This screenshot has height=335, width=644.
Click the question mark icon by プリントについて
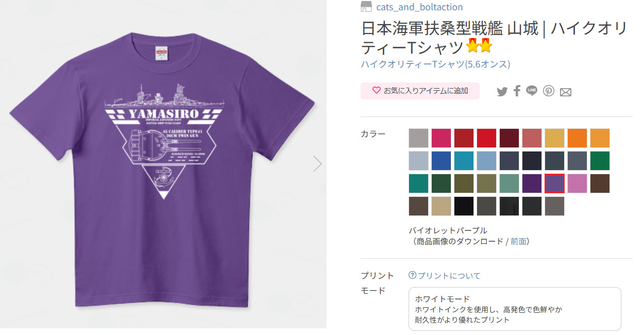coord(412,275)
